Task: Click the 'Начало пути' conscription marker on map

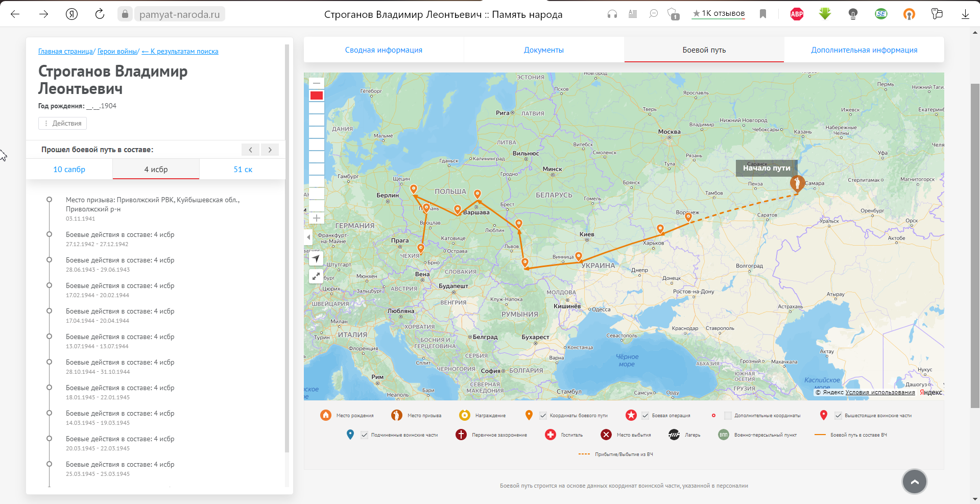Action: pyautogui.click(x=797, y=183)
